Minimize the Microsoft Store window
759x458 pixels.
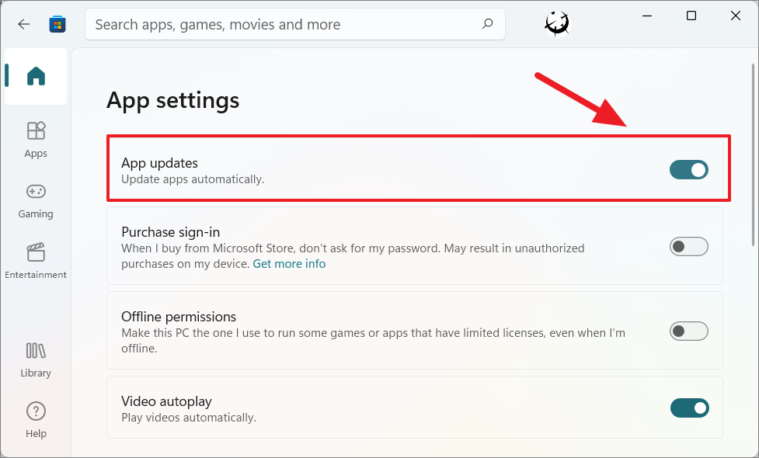[x=647, y=16]
